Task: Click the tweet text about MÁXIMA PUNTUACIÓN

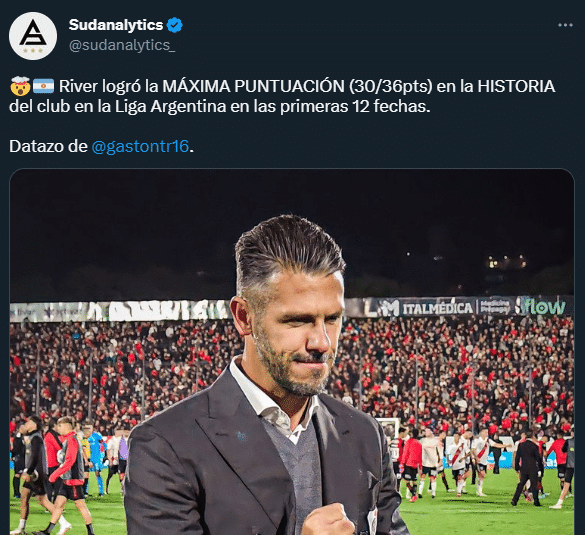Action: point(282,96)
